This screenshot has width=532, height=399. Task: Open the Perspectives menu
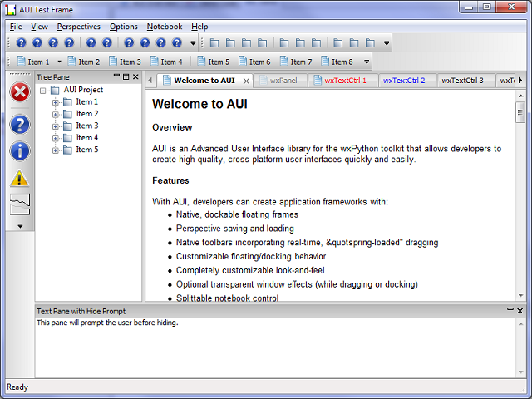78,27
